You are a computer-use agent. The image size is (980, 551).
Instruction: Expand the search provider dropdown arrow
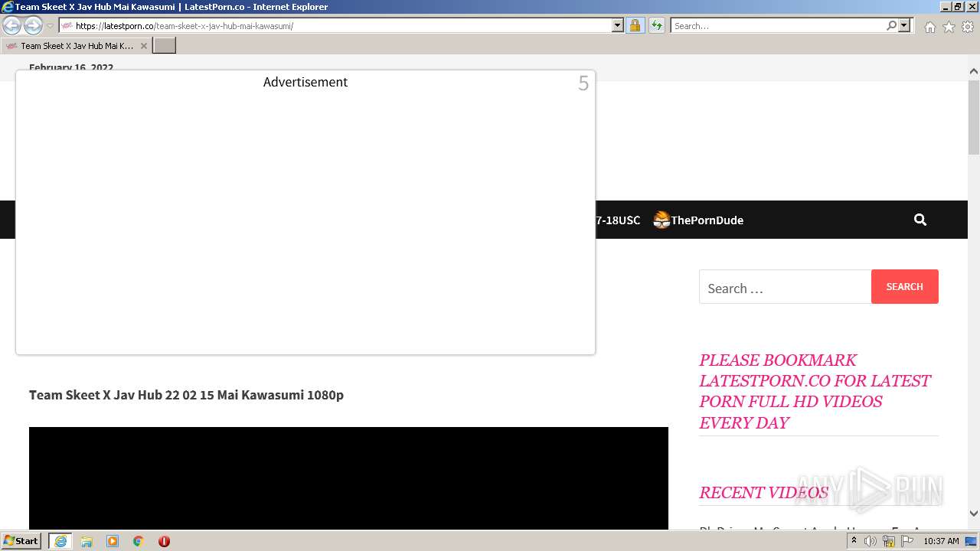click(904, 25)
